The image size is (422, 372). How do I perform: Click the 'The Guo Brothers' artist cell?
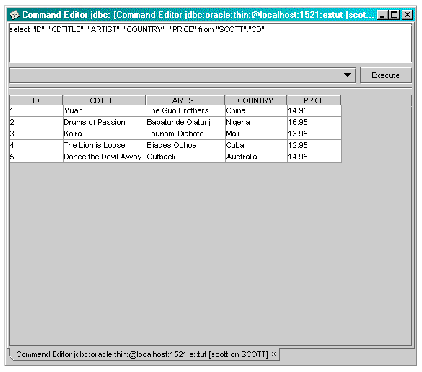185,111
